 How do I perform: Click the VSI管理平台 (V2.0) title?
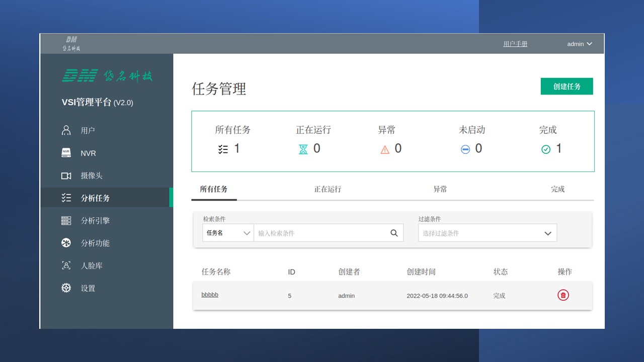[98, 103]
